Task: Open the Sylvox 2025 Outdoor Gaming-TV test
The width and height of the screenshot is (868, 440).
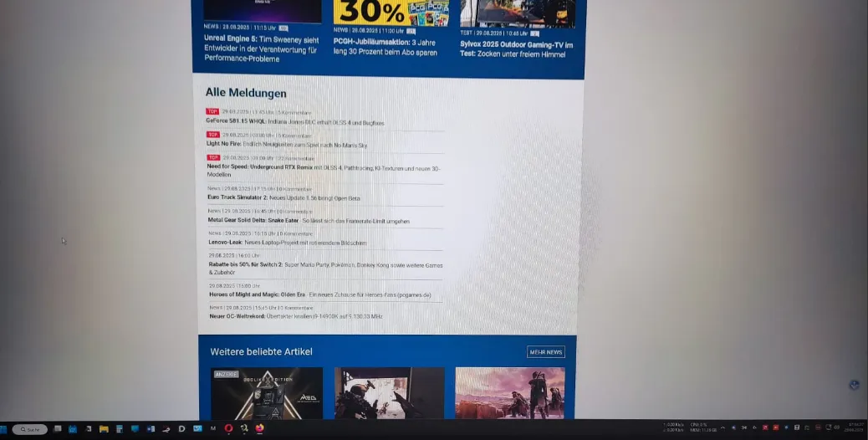Action: [516, 49]
